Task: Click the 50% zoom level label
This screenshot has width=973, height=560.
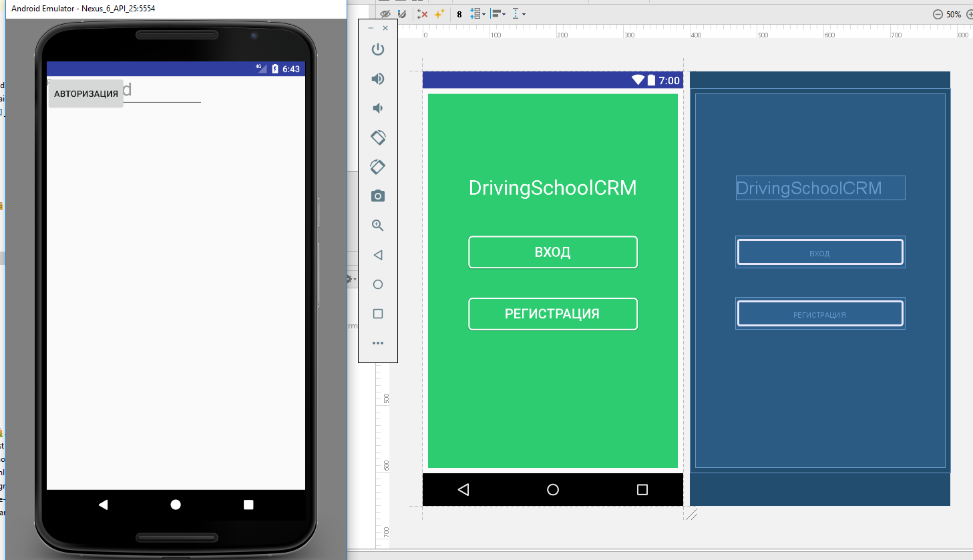Action: coord(954,14)
